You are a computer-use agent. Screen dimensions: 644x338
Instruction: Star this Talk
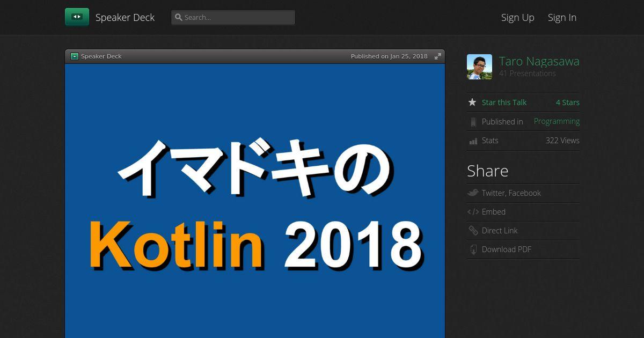(504, 102)
